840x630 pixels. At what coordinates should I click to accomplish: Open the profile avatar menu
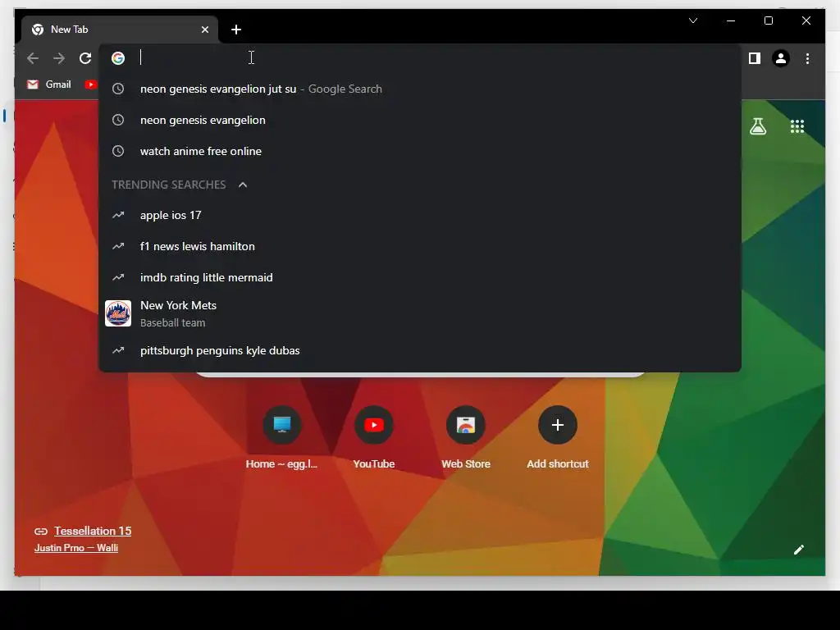point(781,58)
